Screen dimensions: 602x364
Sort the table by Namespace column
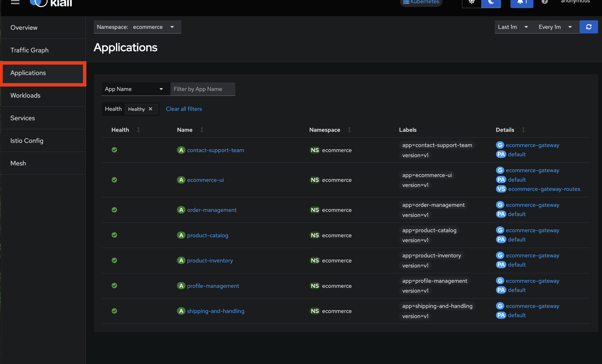click(x=349, y=130)
